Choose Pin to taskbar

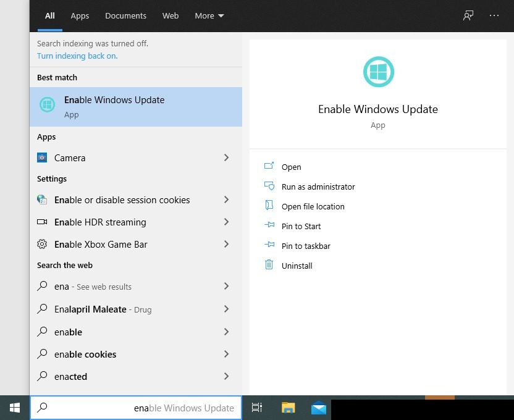pyautogui.click(x=306, y=246)
